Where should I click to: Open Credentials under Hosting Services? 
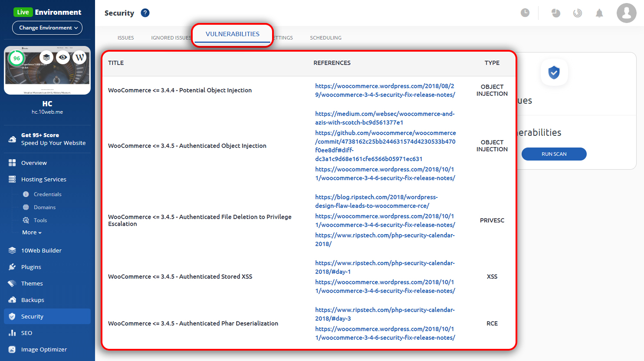48,194
